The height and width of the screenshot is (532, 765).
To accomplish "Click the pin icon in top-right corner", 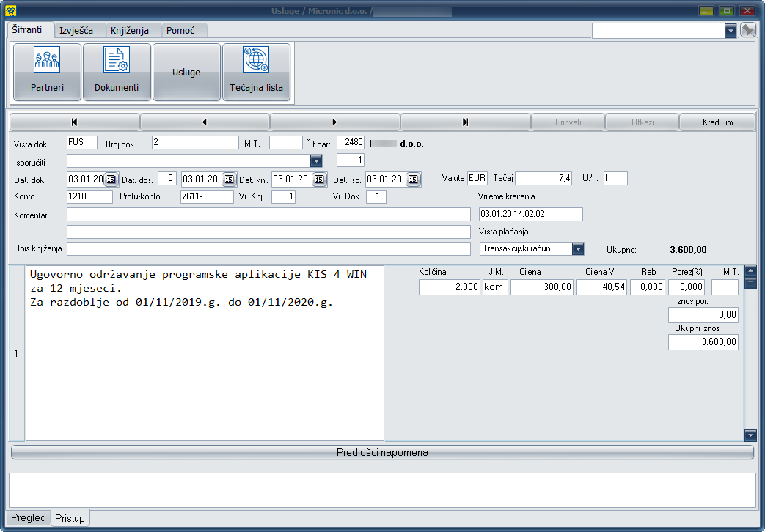I will click(x=747, y=30).
